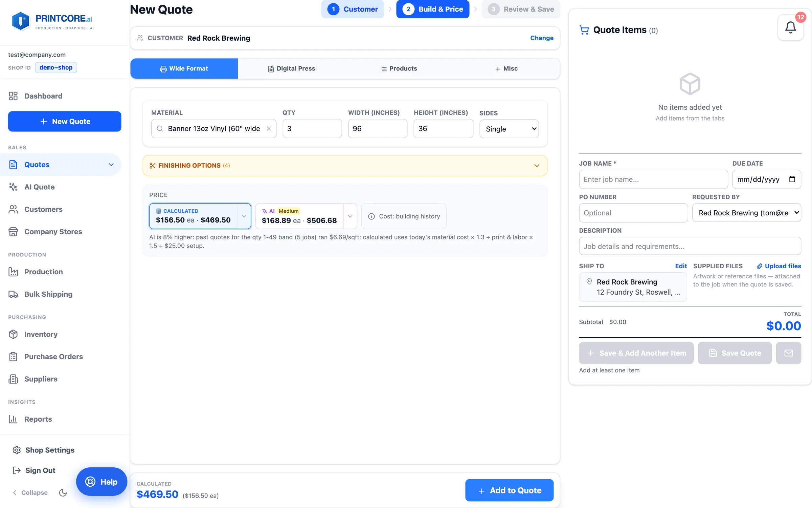Viewport: 812px width, 508px height.
Task: Click the PO Number input field
Action: (633, 213)
